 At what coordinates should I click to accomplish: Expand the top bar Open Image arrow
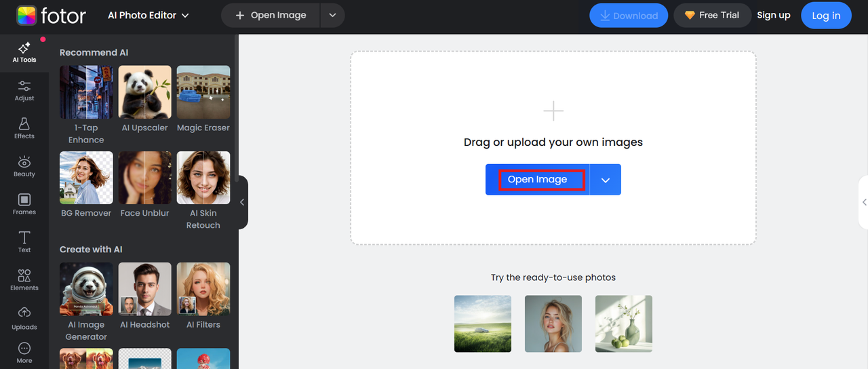pos(332,16)
